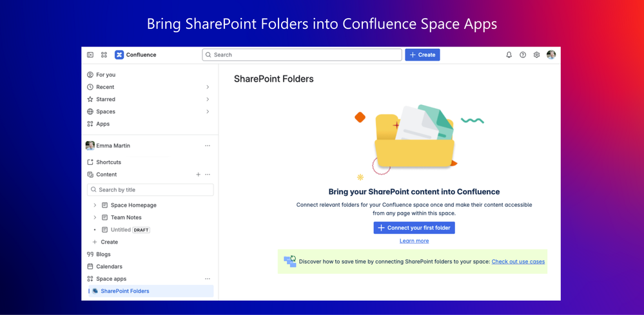644x315 pixels.
Task: Click the SharePoint sync icon in the banner
Action: click(290, 262)
